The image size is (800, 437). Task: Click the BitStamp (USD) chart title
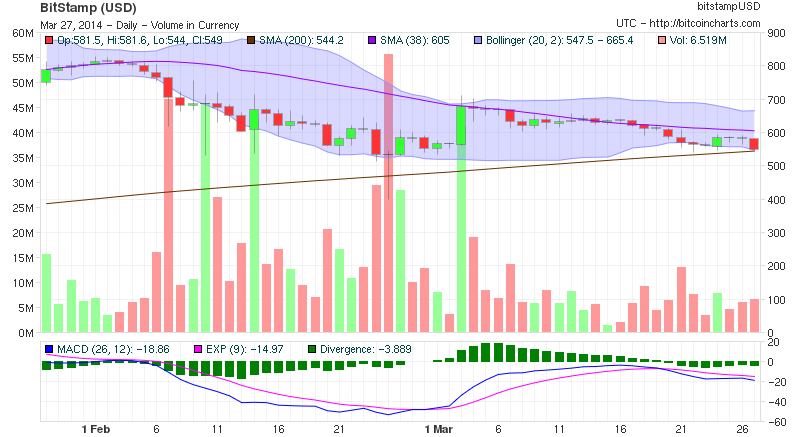point(88,8)
